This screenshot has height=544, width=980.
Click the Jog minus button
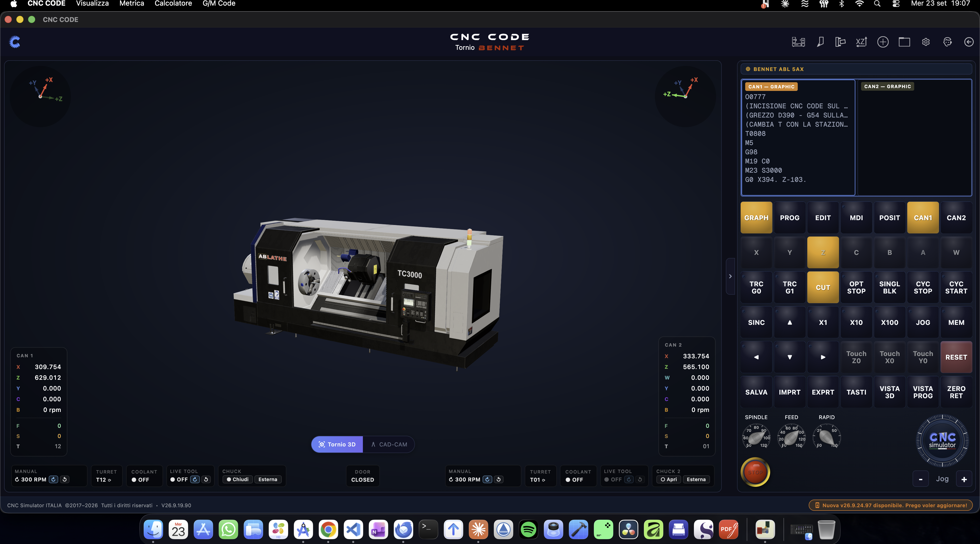pos(920,479)
